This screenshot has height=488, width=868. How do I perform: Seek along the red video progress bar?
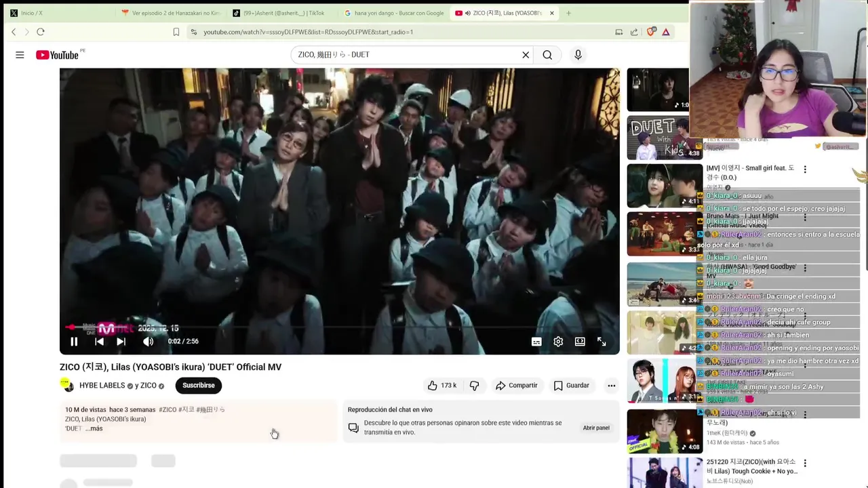point(339,327)
